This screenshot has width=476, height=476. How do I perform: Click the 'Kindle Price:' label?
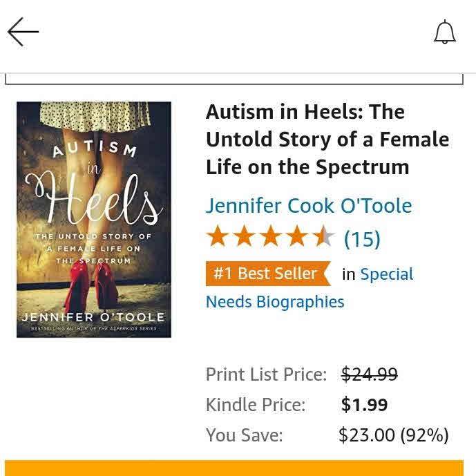point(255,405)
